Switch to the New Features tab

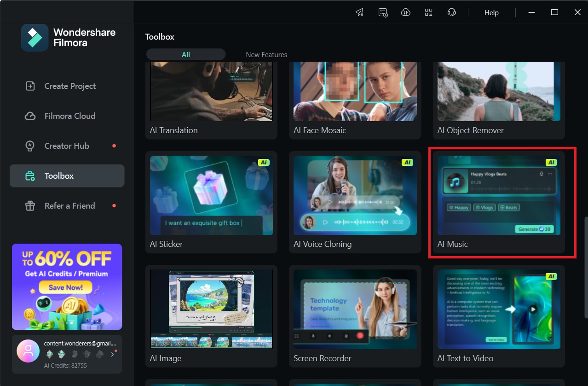[266, 54]
